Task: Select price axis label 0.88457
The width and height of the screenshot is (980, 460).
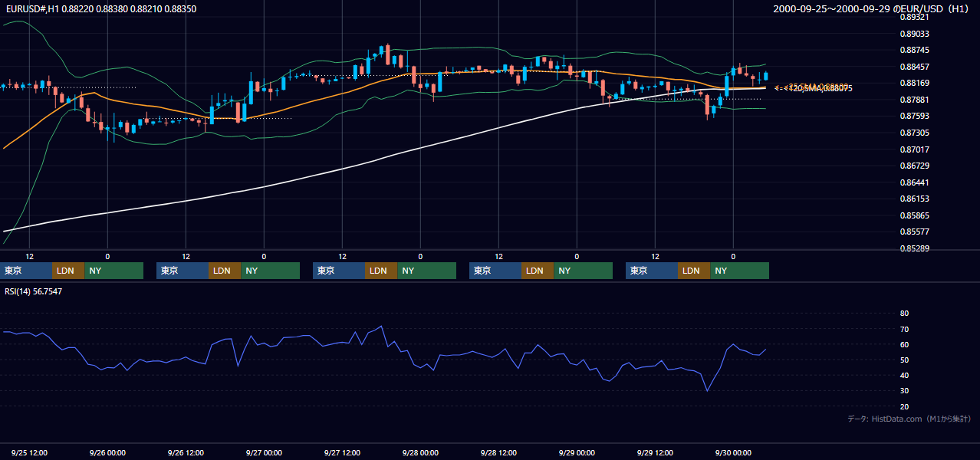Action: (x=914, y=67)
